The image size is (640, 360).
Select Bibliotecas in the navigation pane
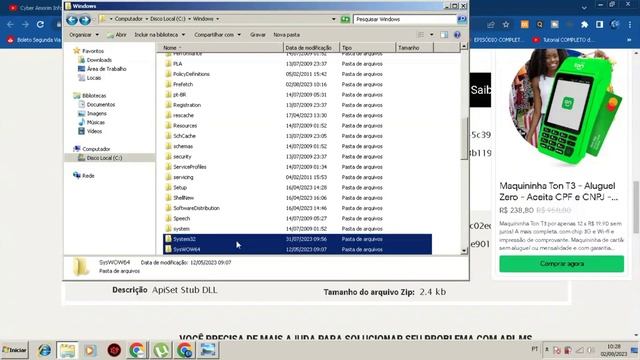pyautogui.click(x=94, y=96)
